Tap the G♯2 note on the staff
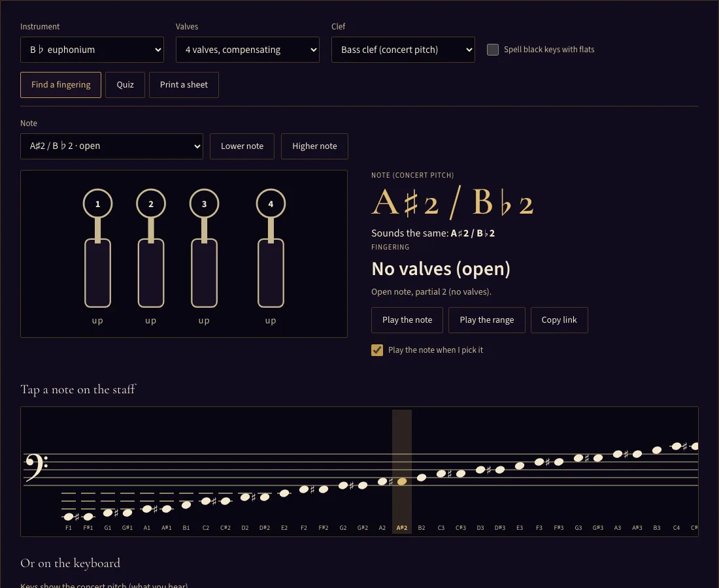 pyautogui.click(x=363, y=485)
